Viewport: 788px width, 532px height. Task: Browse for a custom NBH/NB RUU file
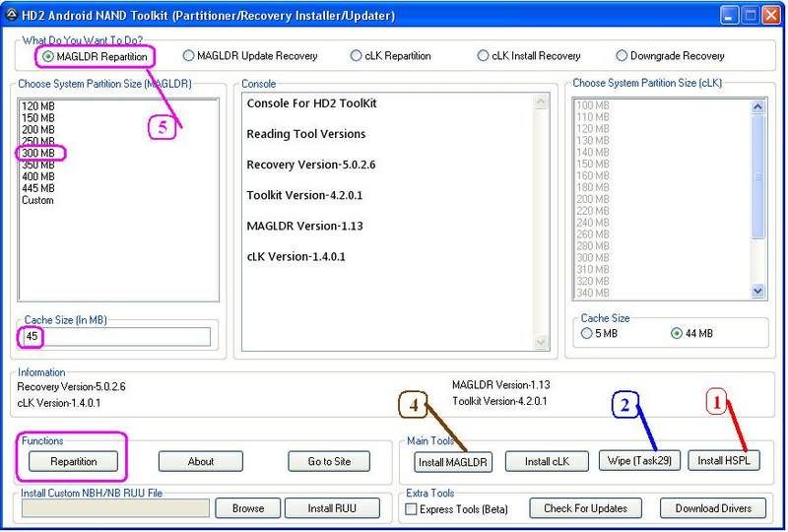pyautogui.click(x=248, y=508)
